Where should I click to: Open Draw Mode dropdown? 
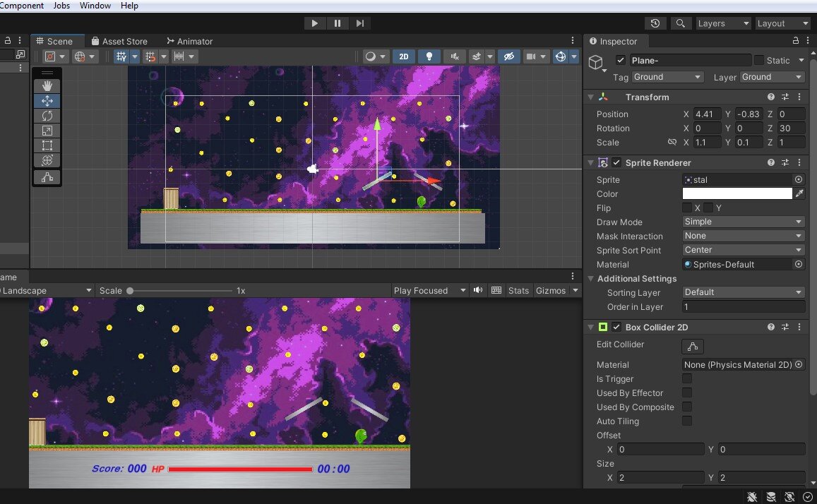744,221
